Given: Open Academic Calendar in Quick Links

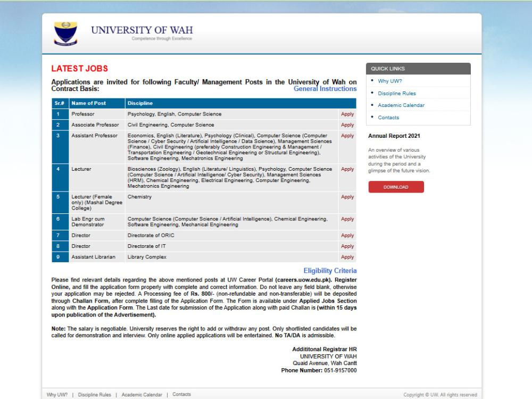Looking at the screenshot, I should coord(401,105).
